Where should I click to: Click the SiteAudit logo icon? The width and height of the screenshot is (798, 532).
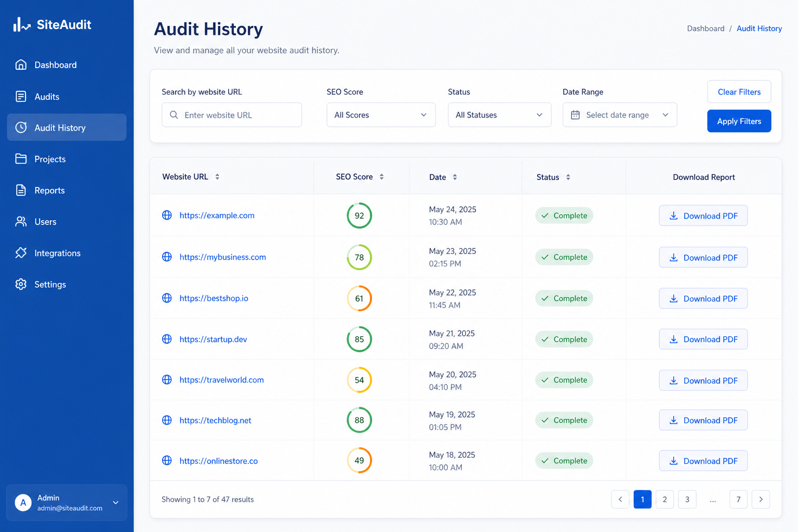(x=22, y=24)
